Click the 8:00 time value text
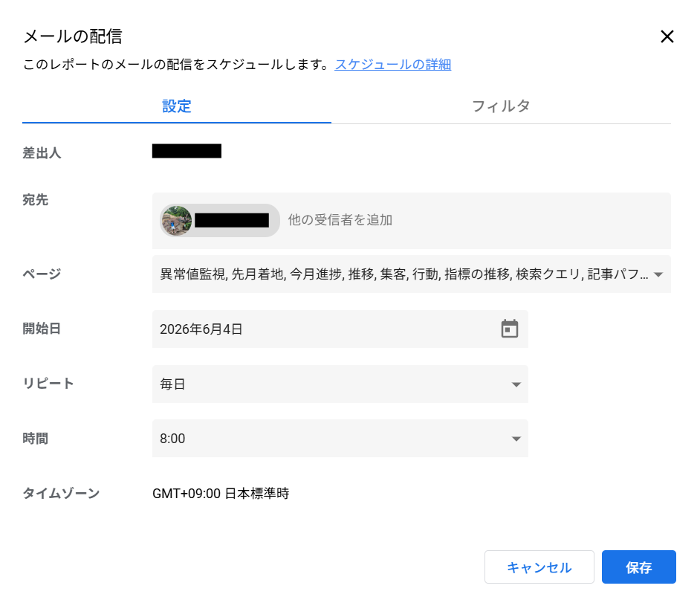 (172, 439)
